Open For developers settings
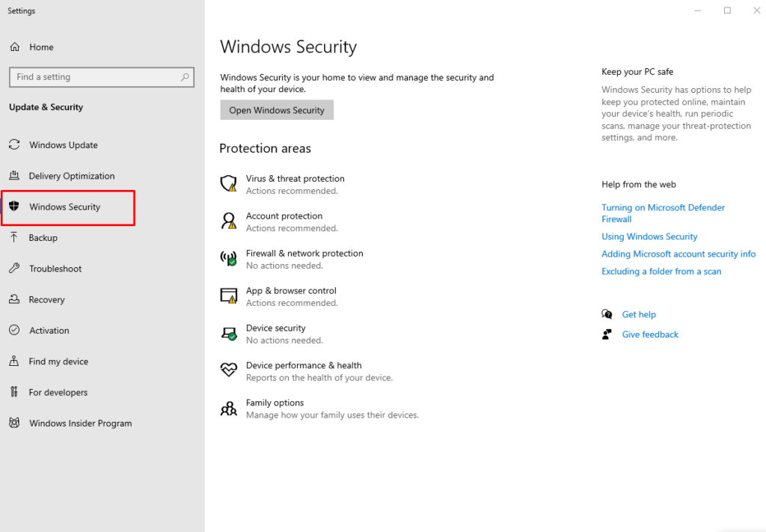766x532 pixels. click(58, 392)
